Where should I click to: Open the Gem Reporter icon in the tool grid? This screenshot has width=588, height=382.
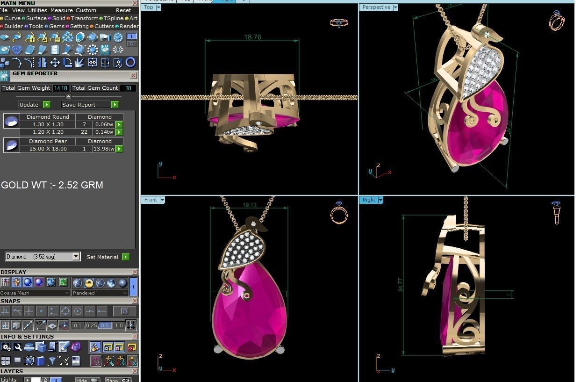point(105,50)
